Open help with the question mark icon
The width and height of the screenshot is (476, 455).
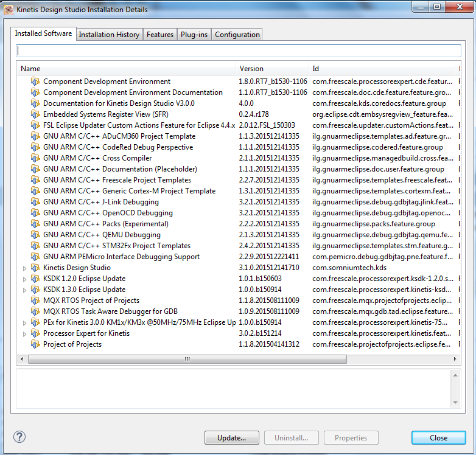pos(19,437)
